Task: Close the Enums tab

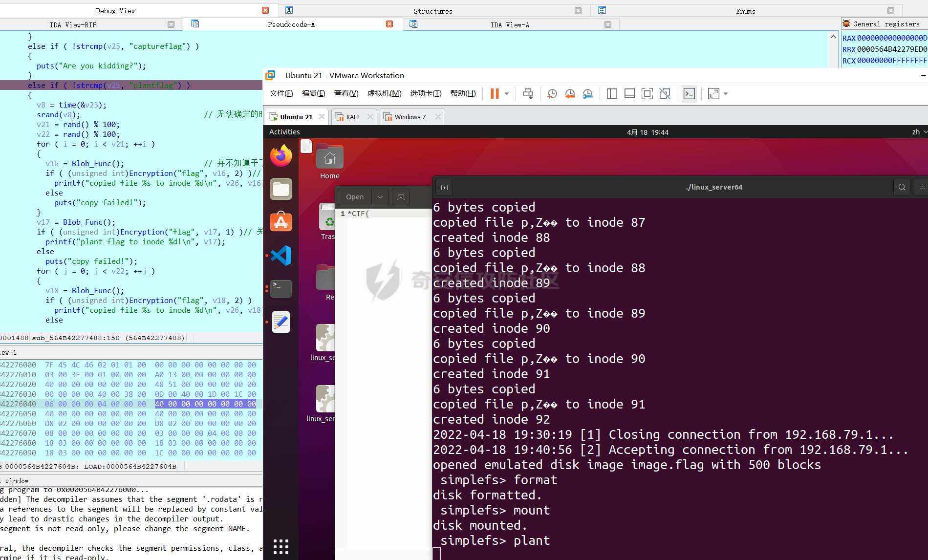Action: pyautogui.click(x=891, y=11)
